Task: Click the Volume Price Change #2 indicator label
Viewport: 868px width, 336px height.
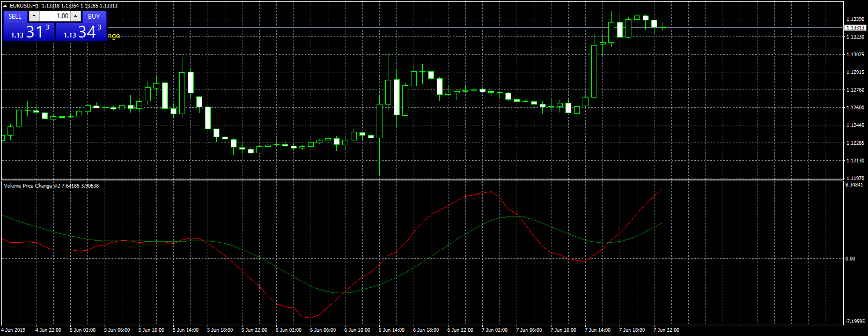Action: click(x=32, y=186)
